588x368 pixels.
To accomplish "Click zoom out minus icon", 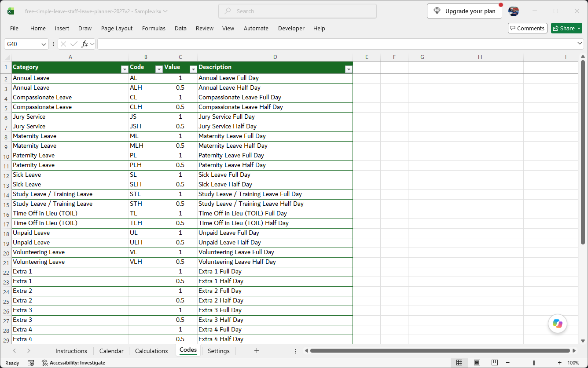I will 508,363.
